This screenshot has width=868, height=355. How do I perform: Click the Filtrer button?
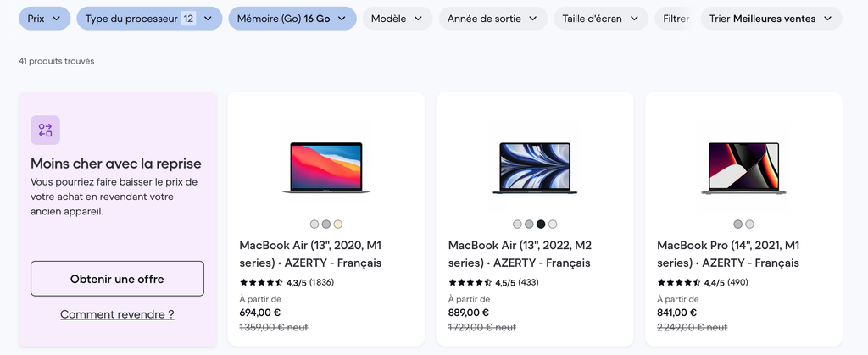[676, 19]
